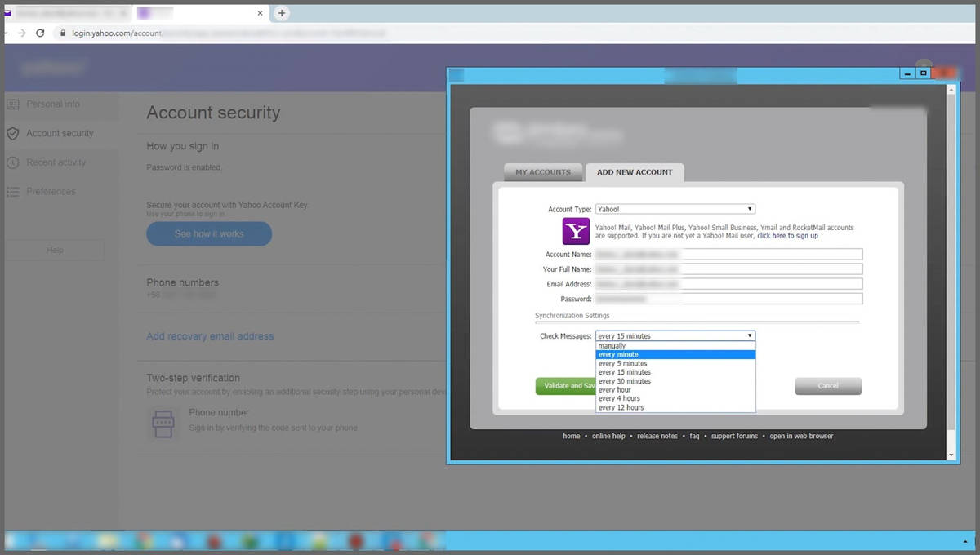The width and height of the screenshot is (980, 555).
Task: Reload the Yahoo page
Action: [x=40, y=33]
